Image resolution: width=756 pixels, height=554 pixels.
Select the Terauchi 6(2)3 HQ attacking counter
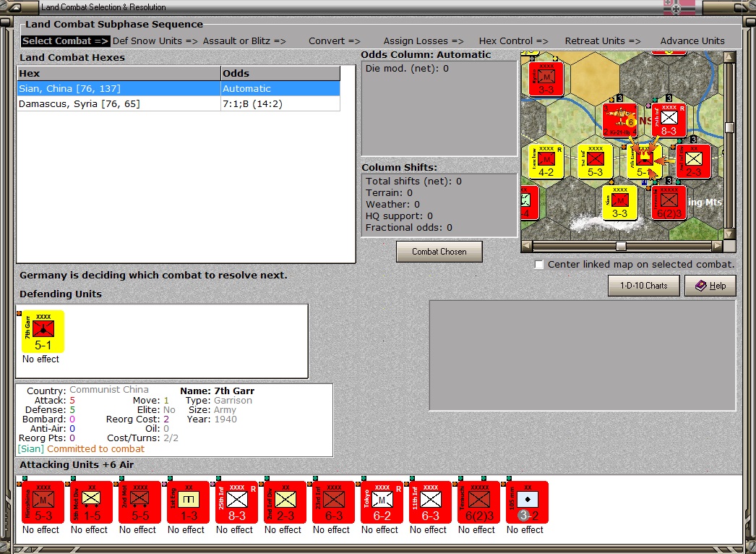point(478,502)
